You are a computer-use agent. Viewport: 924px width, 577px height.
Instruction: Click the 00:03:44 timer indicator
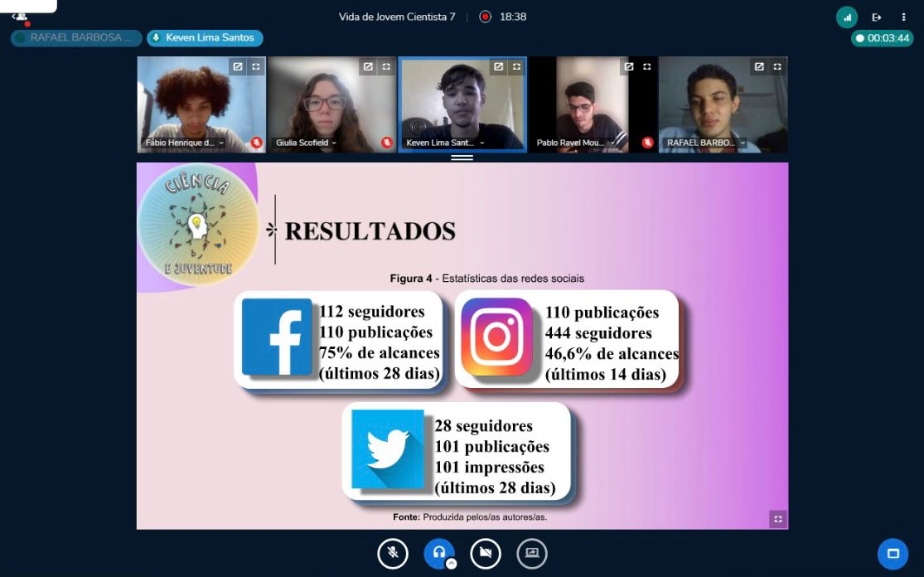point(882,38)
